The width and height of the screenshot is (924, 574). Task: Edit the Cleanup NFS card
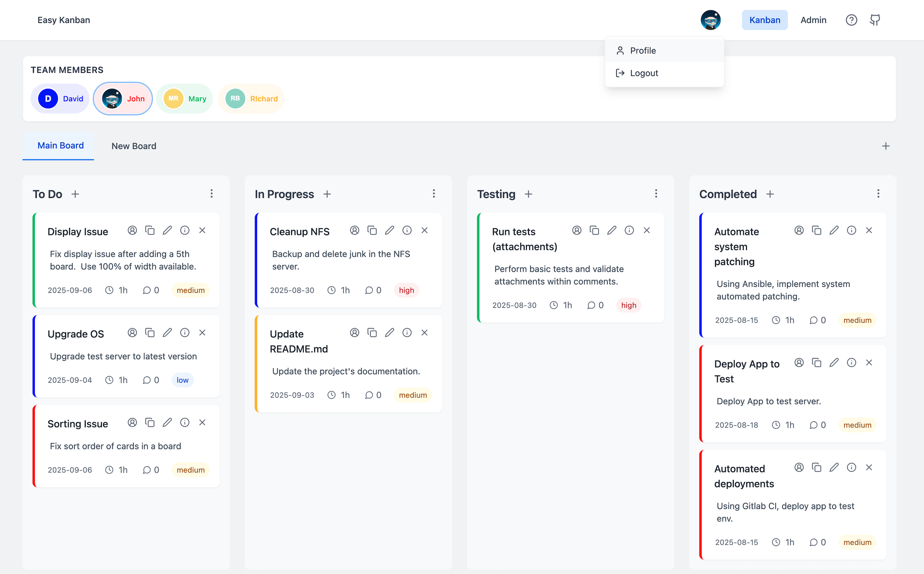pos(389,230)
